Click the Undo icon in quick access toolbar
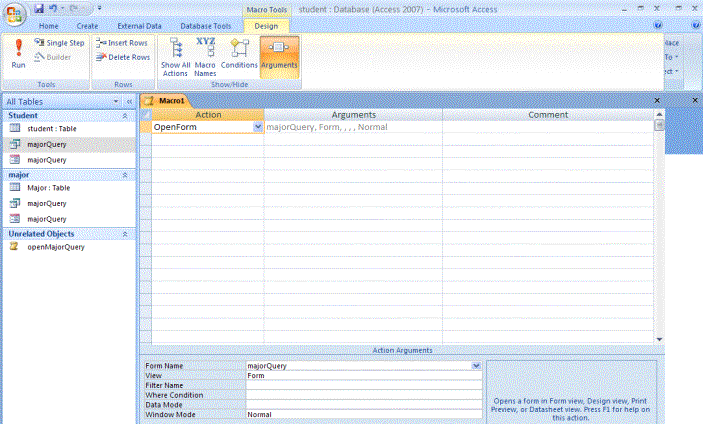 point(53,9)
